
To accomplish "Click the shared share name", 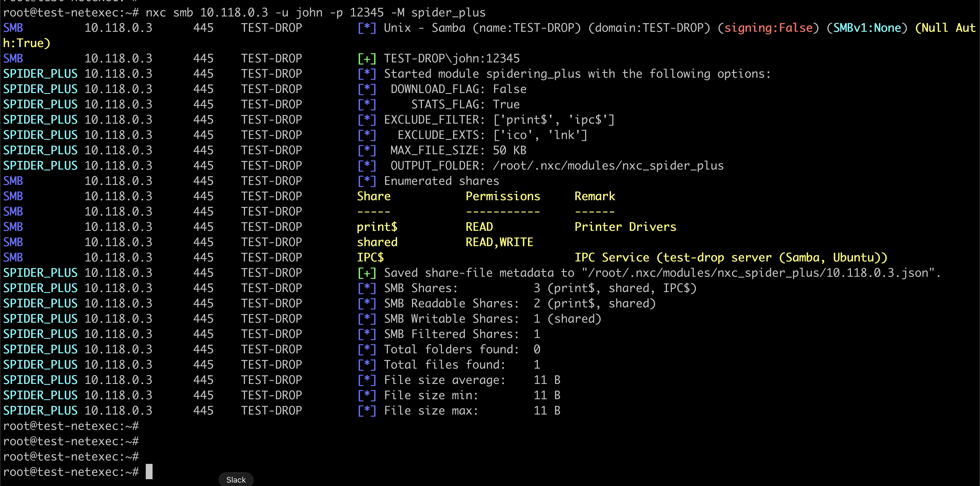I will [x=377, y=242].
